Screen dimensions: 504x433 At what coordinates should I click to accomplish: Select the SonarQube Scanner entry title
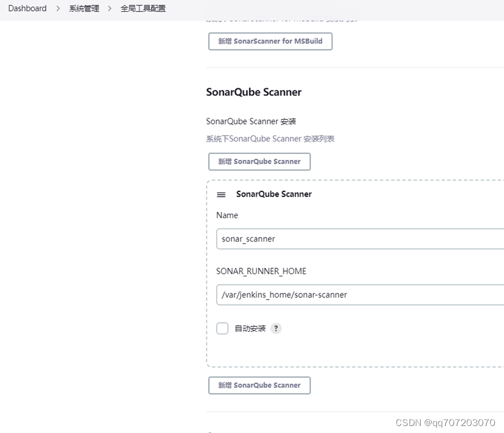coord(274,194)
